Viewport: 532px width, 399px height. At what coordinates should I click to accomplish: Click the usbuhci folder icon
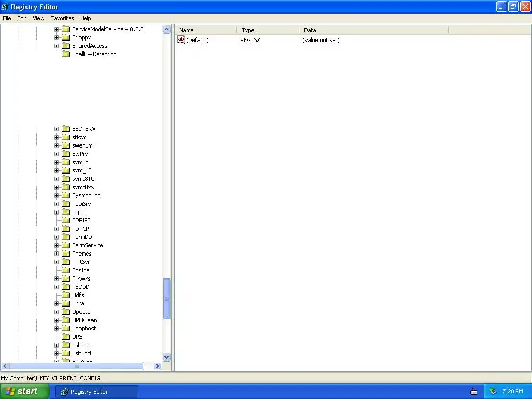pyautogui.click(x=66, y=353)
